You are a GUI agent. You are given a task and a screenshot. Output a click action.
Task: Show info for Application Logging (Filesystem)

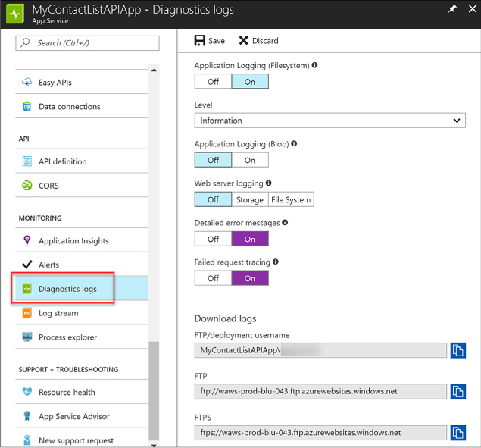[x=315, y=65]
